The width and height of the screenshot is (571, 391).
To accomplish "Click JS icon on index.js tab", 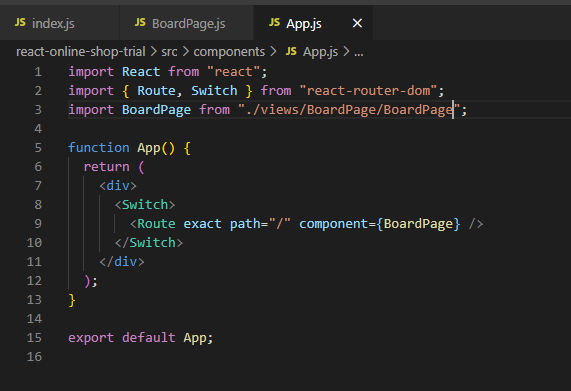I will [x=20, y=23].
